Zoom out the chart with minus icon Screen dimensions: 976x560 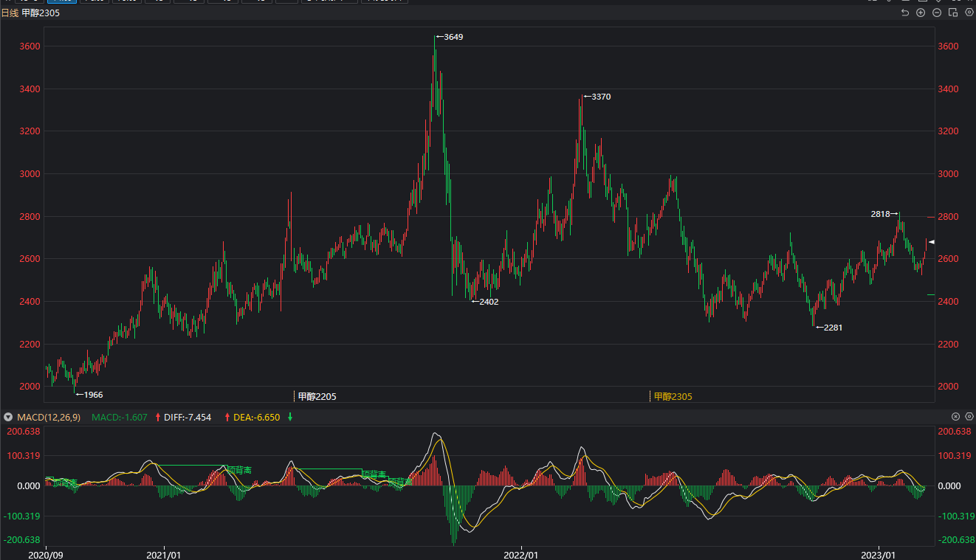point(937,13)
